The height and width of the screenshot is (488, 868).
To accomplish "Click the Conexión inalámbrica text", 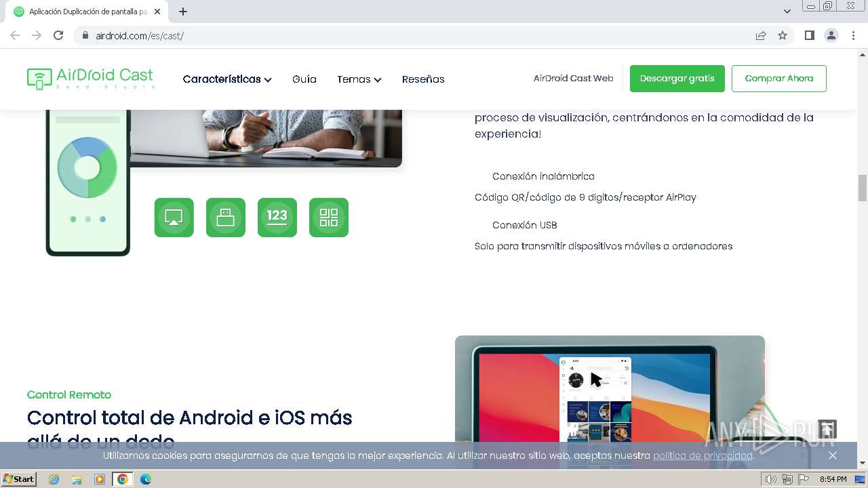I will tap(543, 176).
